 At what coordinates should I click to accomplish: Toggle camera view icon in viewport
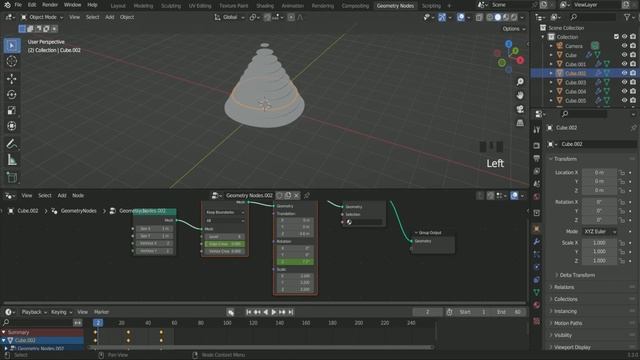(x=520, y=109)
